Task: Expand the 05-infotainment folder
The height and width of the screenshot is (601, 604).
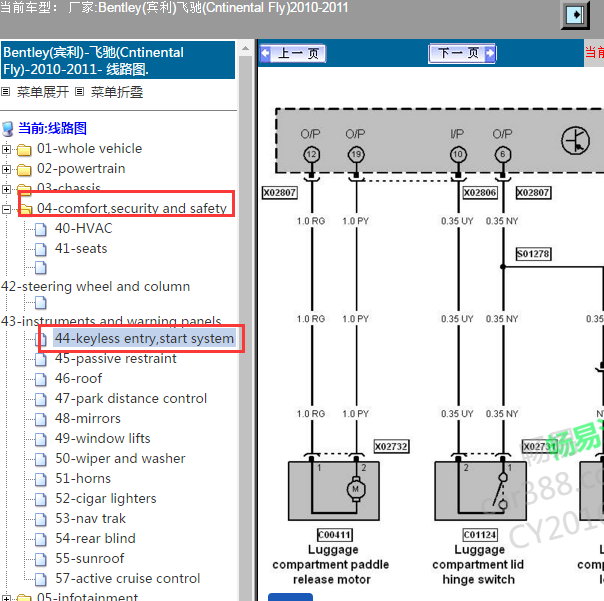Action: coord(6,598)
